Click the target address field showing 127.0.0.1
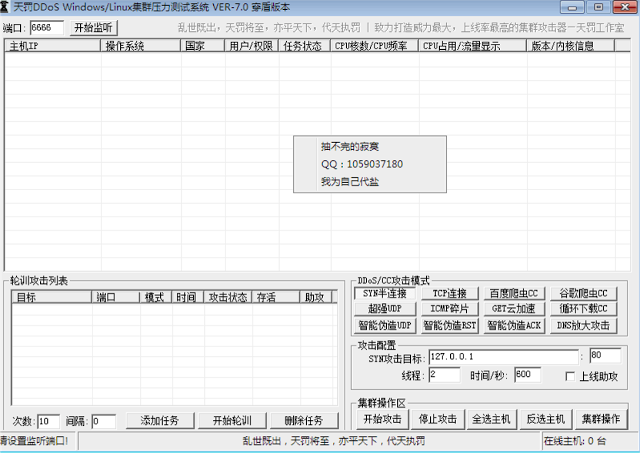This screenshot has height=453, width=640. point(504,357)
